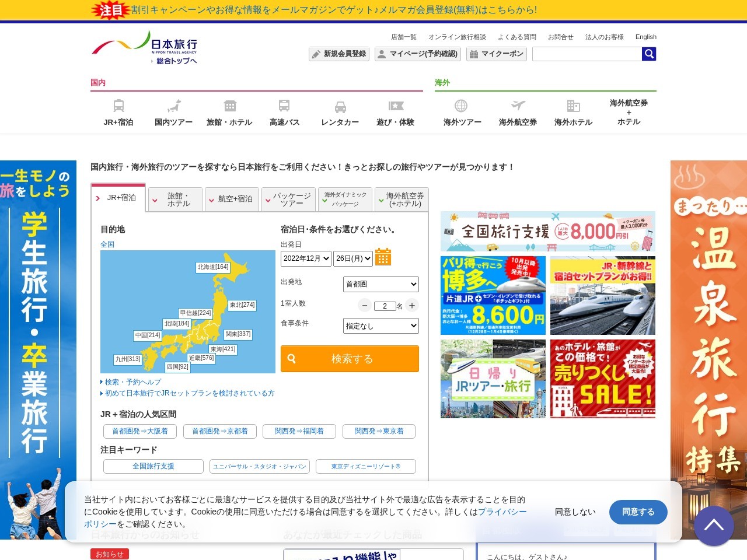
Task: Select 四国[92] region on the map
Action: [177, 367]
